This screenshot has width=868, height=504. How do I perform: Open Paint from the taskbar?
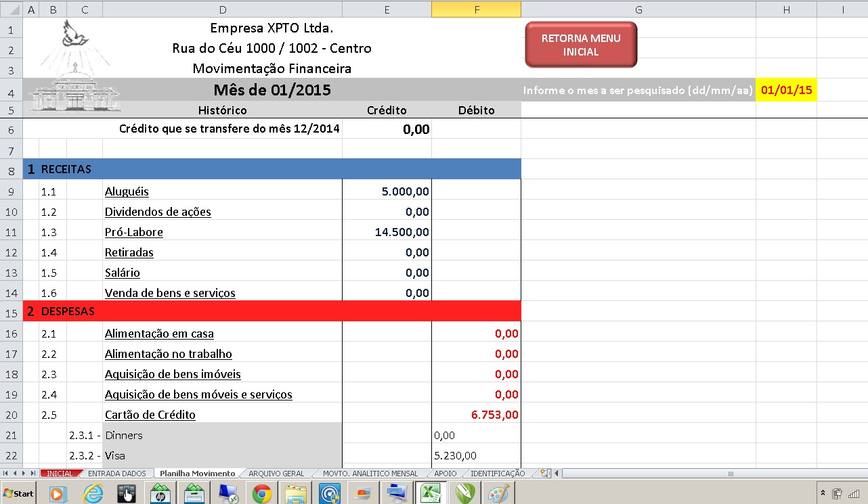click(499, 492)
